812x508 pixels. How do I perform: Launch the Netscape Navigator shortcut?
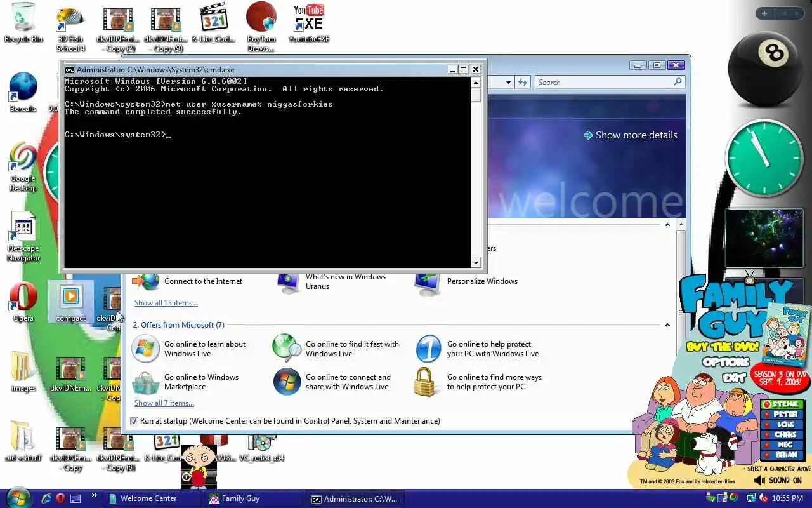coord(23,236)
